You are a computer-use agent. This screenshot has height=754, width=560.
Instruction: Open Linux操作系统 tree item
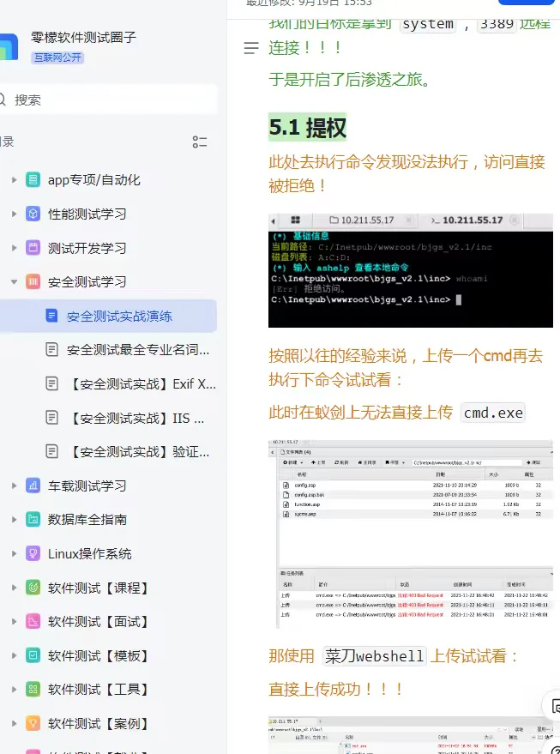click(x=89, y=553)
